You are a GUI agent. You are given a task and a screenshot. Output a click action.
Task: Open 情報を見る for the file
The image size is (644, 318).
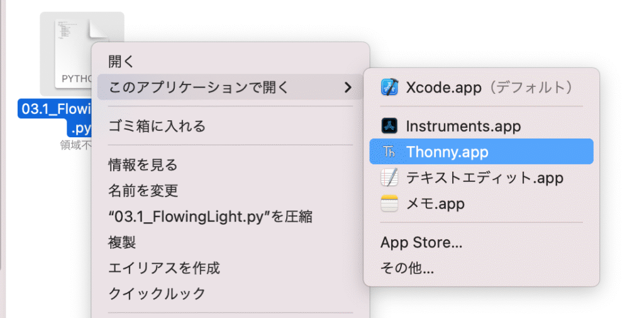coord(143,165)
